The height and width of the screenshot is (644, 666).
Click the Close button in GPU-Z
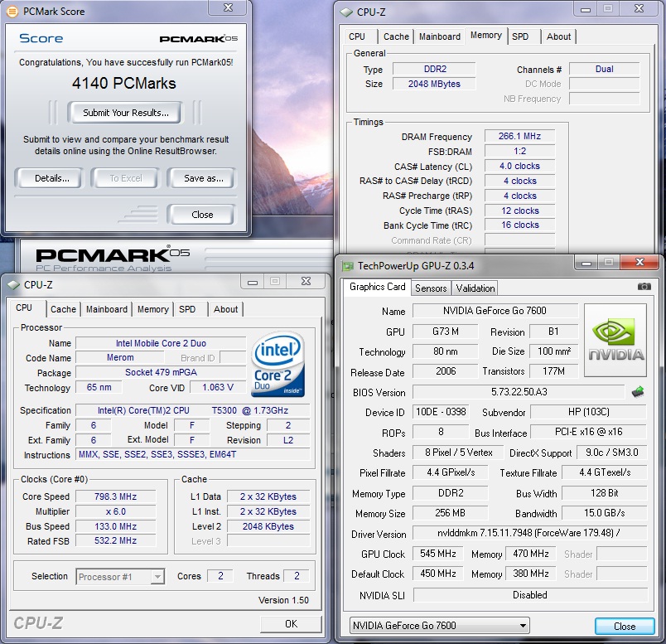coord(625,626)
